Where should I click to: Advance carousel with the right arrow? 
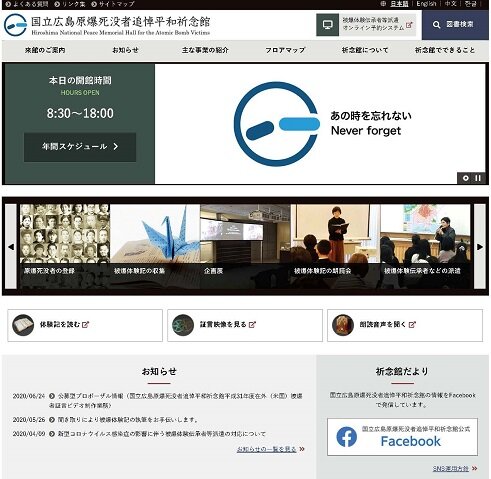480,247
